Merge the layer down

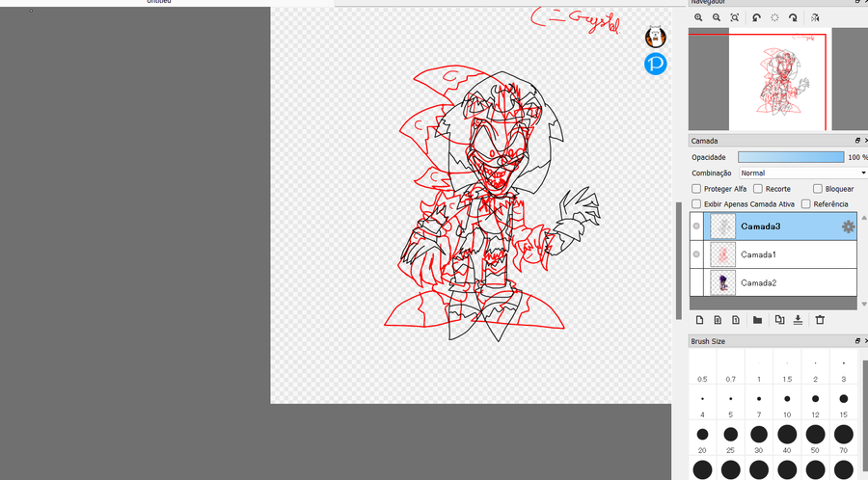pos(798,320)
